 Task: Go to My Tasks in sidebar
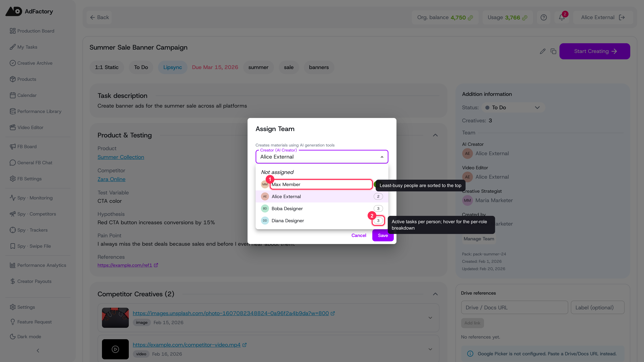pos(23,47)
